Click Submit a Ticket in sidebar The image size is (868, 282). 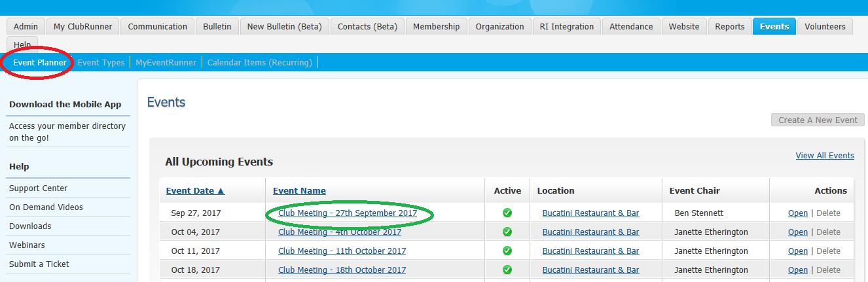(39, 264)
